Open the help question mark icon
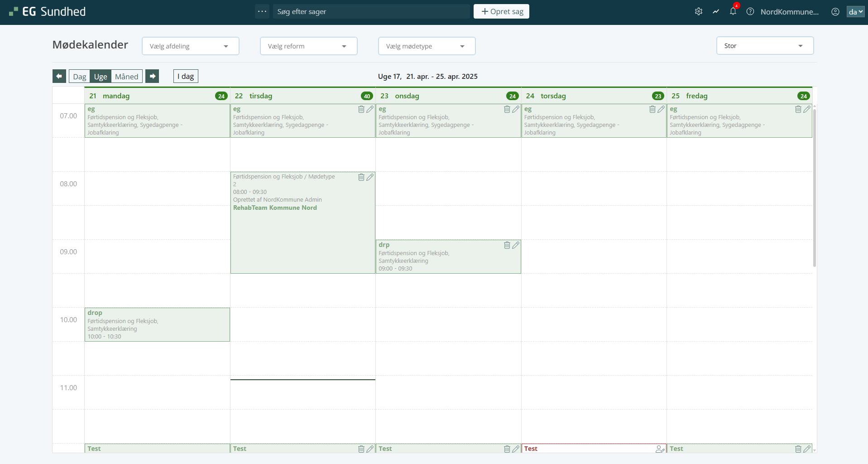This screenshot has height=464, width=868. [x=750, y=12]
